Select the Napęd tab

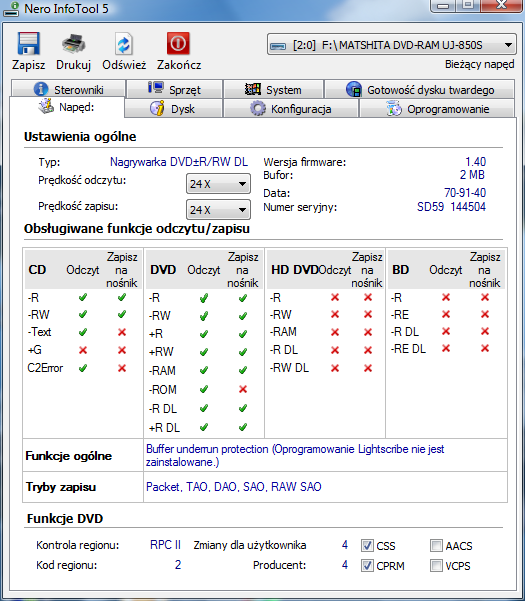point(67,107)
